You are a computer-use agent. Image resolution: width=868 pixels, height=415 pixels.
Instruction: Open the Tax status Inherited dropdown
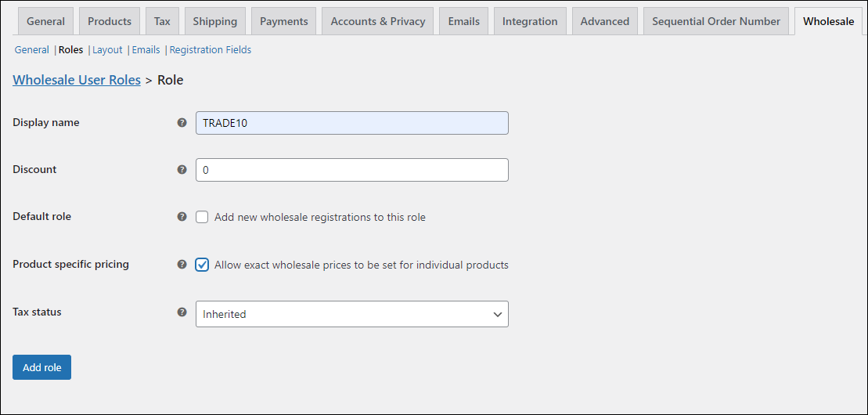(x=352, y=314)
